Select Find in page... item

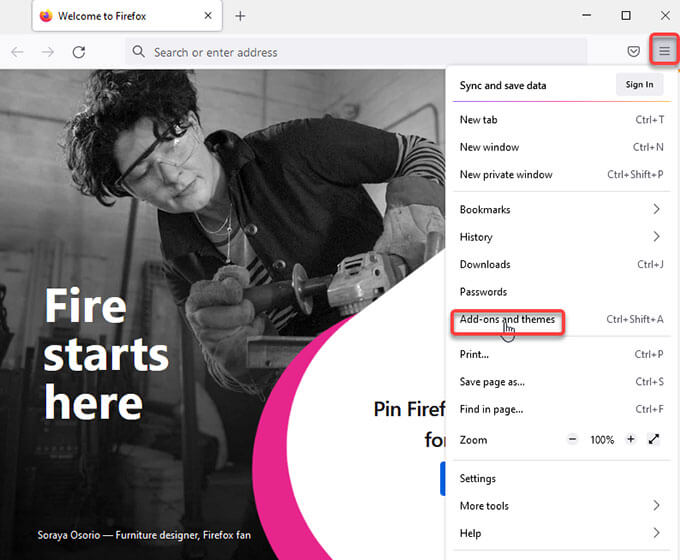(x=561, y=409)
